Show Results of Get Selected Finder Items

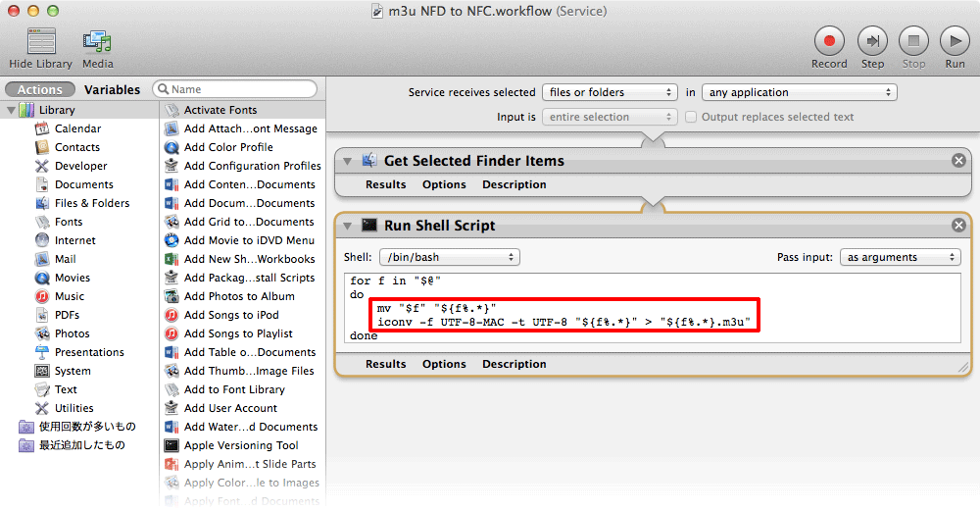[385, 184]
